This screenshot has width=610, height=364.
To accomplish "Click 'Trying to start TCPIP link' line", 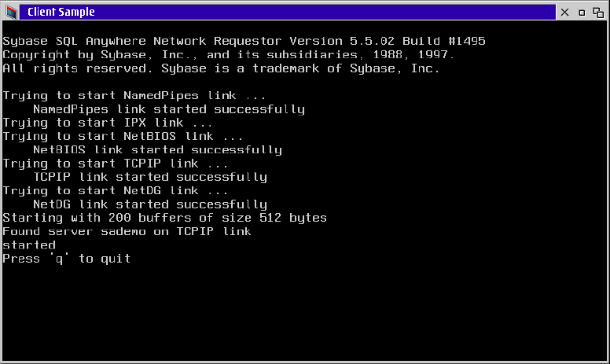I will [x=115, y=164].
